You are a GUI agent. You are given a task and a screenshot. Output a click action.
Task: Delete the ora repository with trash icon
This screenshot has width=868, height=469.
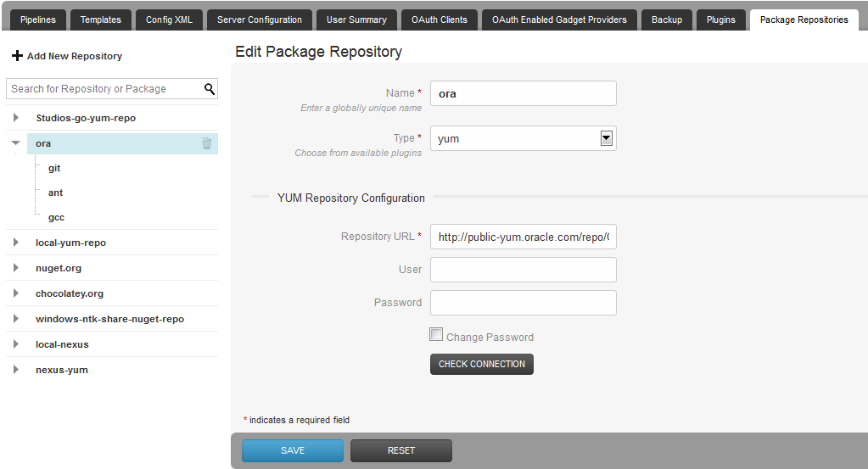pyautogui.click(x=206, y=143)
